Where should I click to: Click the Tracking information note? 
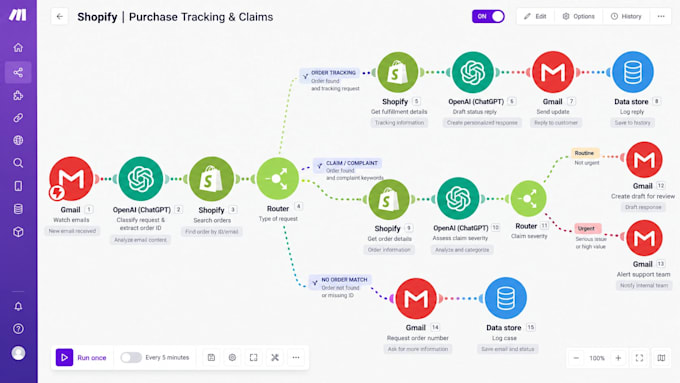(x=399, y=123)
